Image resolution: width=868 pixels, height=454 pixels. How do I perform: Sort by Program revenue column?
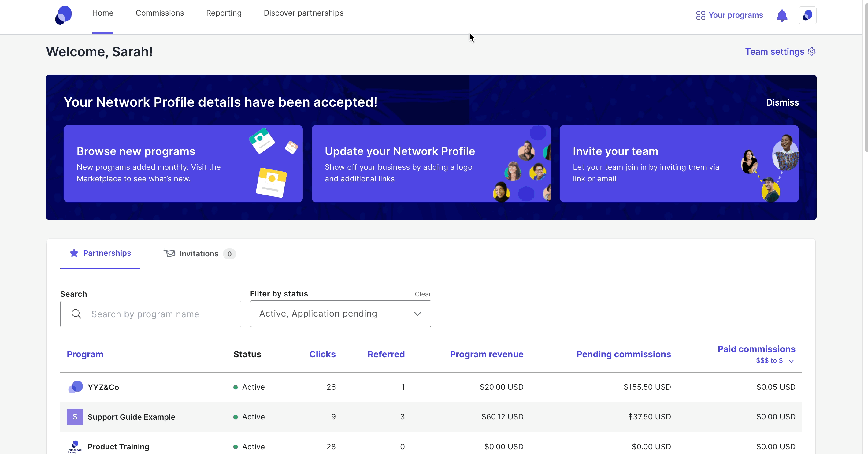tap(487, 354)
